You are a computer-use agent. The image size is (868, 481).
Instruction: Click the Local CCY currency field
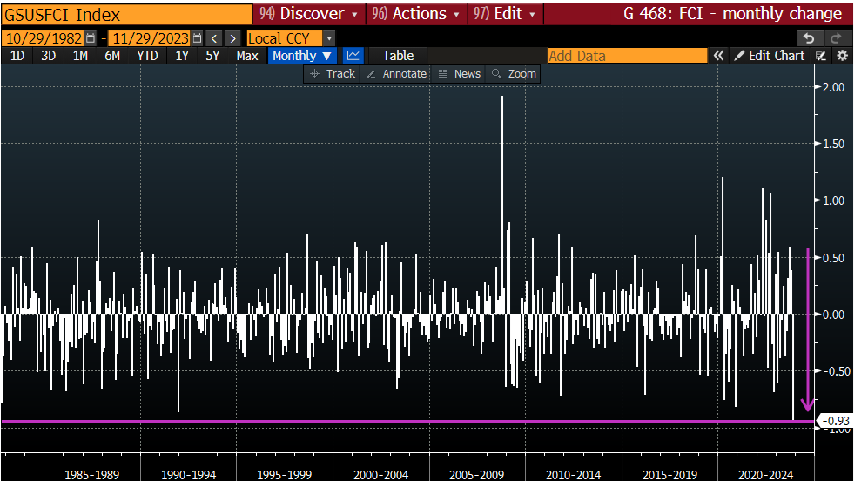pos(284,38)
